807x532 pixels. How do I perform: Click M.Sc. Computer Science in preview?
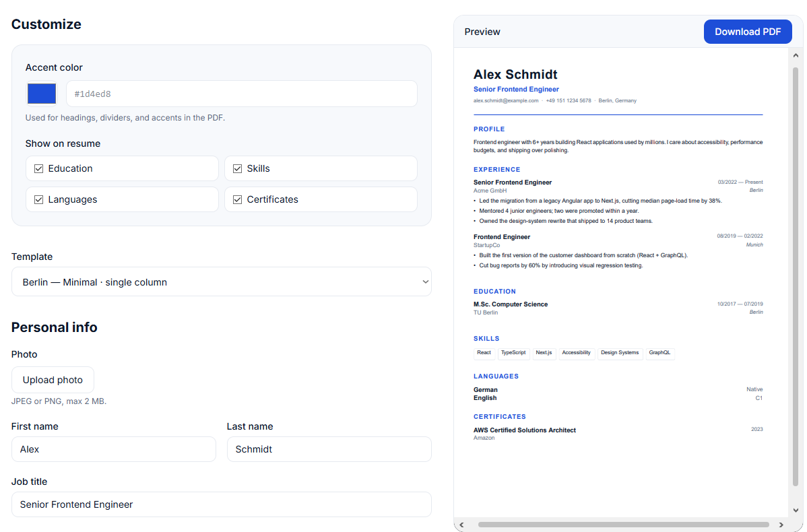511,304
